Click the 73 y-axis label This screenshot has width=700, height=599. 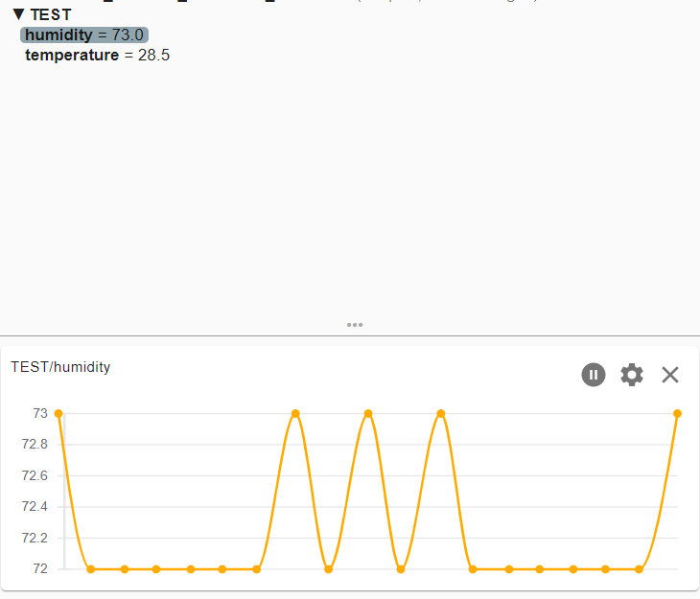click(x=39, y=414)
